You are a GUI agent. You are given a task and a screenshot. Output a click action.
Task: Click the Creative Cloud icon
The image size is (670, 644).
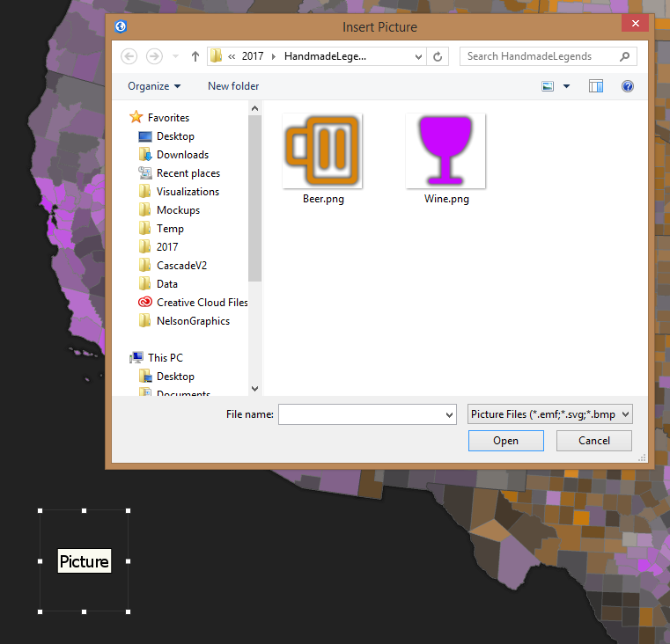point(145,302)
